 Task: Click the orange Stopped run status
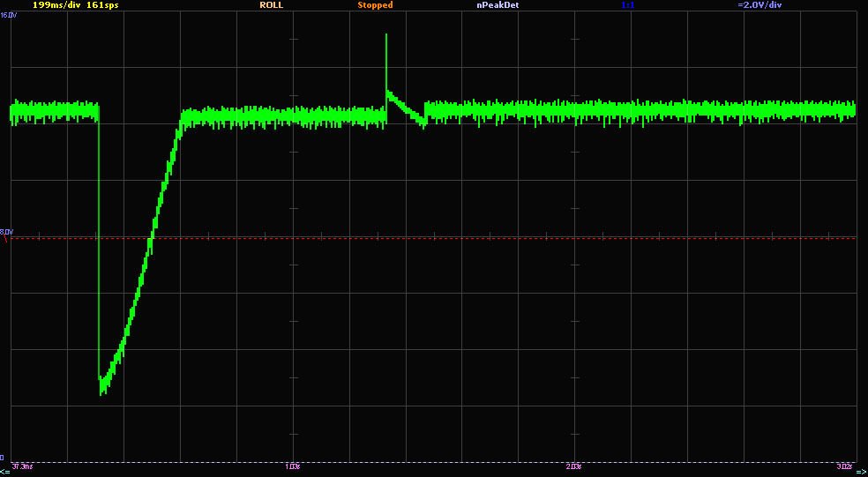tap(375, 5)
